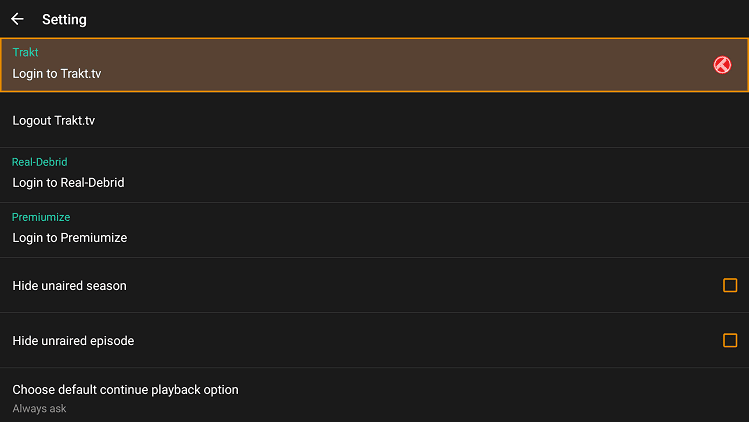Go back using the arrow icon

[x=17, y=19]
